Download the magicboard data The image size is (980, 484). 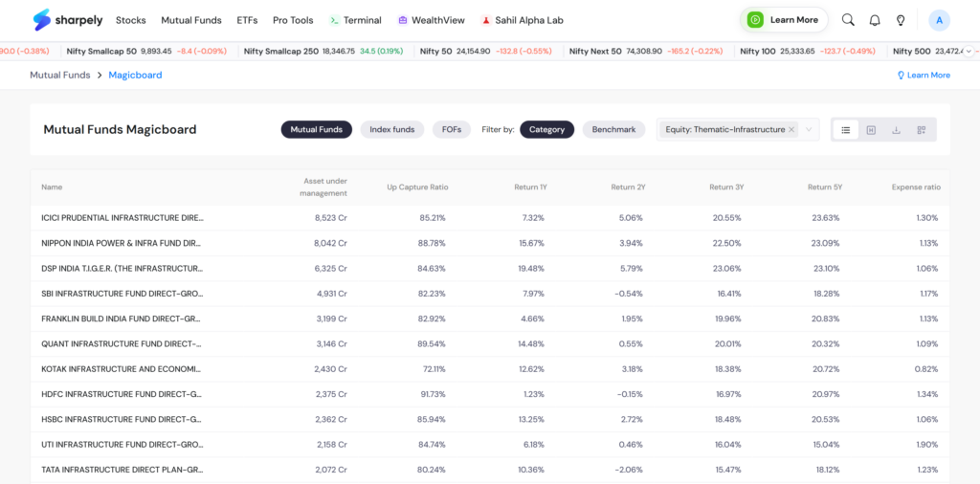pyautogui.click(x=896, y=130)
